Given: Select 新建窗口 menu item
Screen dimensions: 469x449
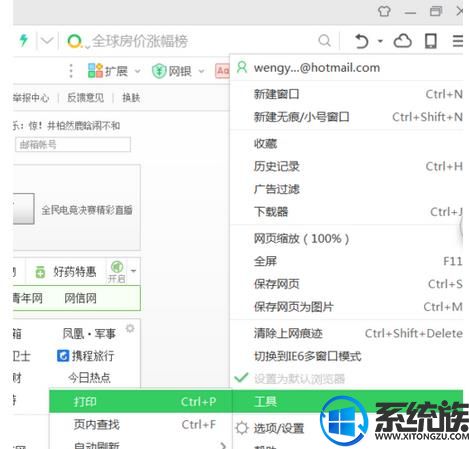Looking at the screenshot, I should tap(347, 94).
